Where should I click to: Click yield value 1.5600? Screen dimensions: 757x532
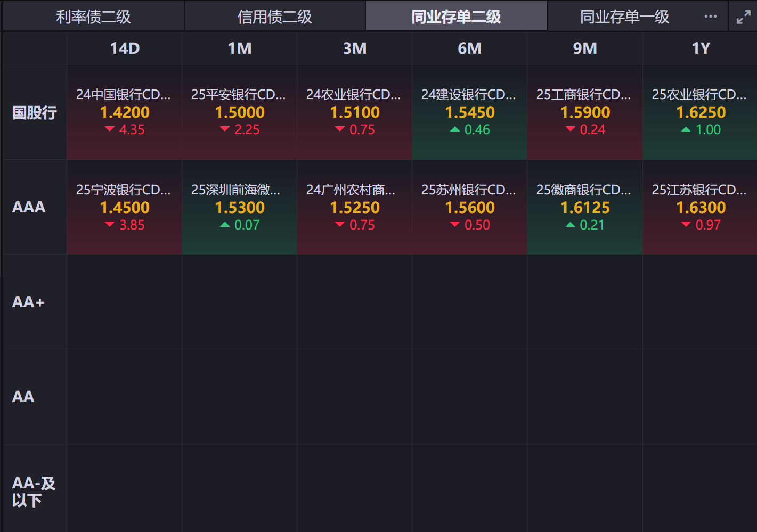coord(470,208)
